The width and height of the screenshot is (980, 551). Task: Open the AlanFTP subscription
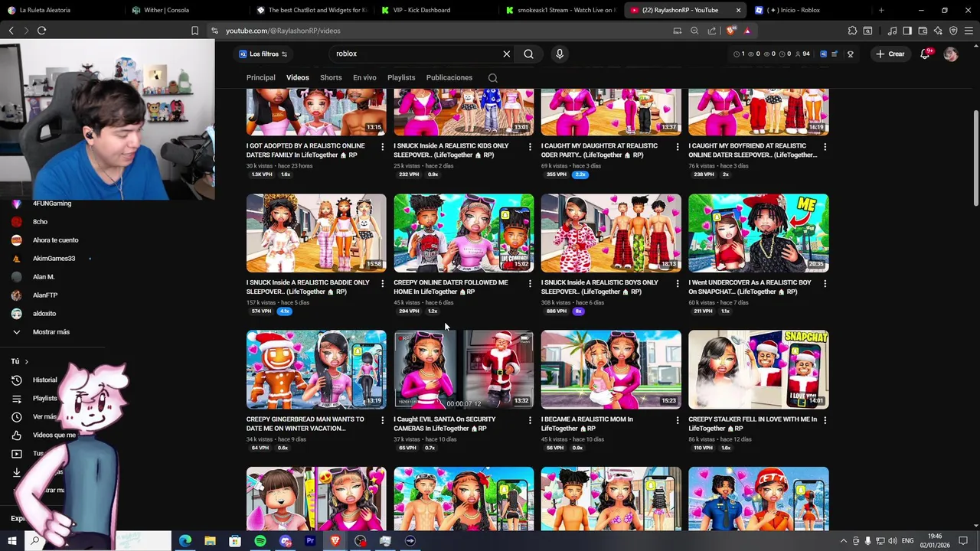tap(44, 295)
